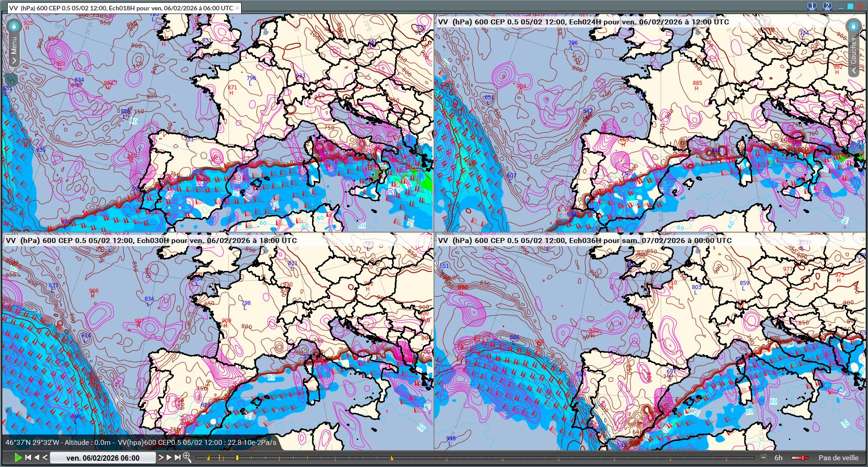This screenshot has height=467, width=868.
Task: Jump to the last time step
Action: [177, 458]
